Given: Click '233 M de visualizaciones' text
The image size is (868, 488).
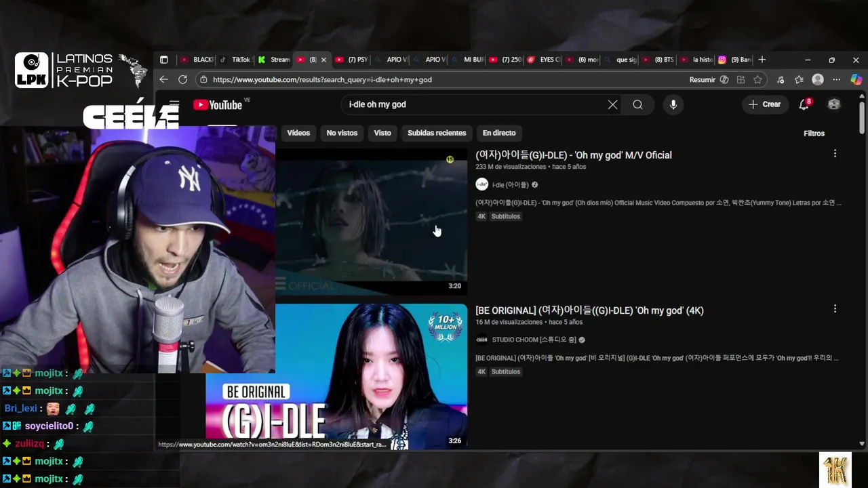Looking at the screenshot, I should tap(511, 167).
